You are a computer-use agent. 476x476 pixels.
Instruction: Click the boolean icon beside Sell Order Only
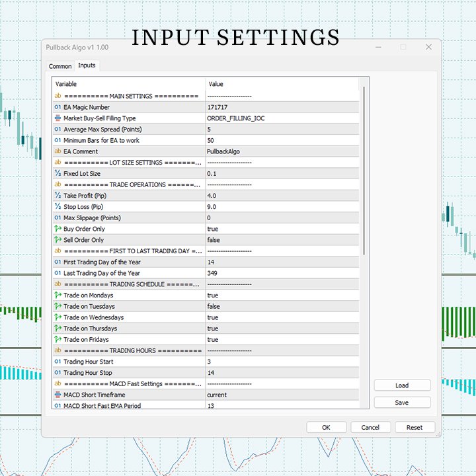[58, 240]
